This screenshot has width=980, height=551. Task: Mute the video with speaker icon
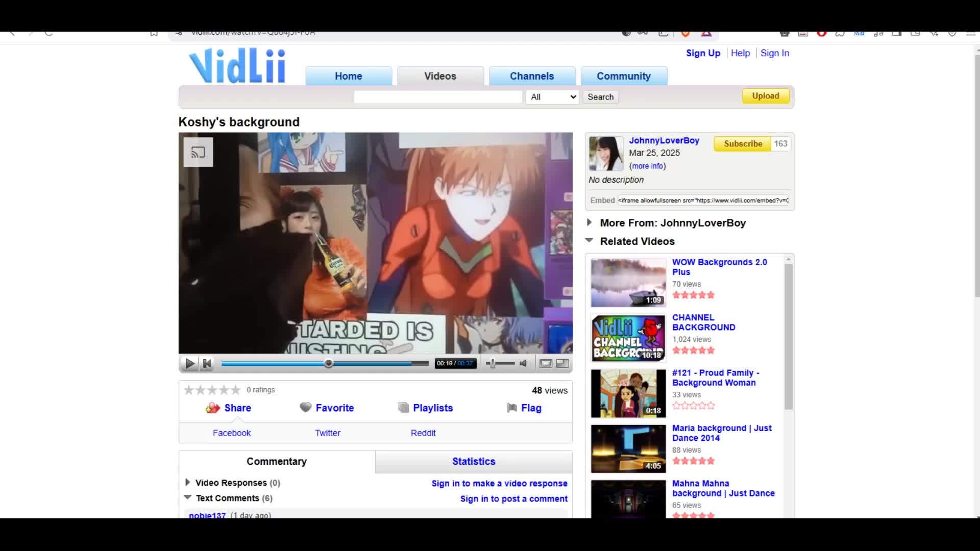(x=523, y=363)
